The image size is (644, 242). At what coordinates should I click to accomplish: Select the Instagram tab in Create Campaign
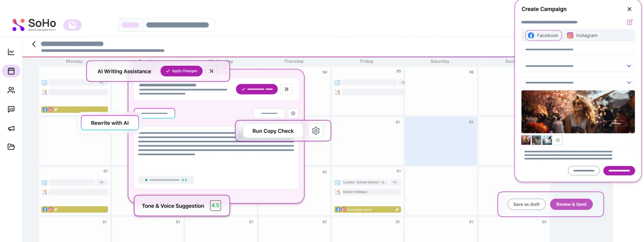coord(582,35)
